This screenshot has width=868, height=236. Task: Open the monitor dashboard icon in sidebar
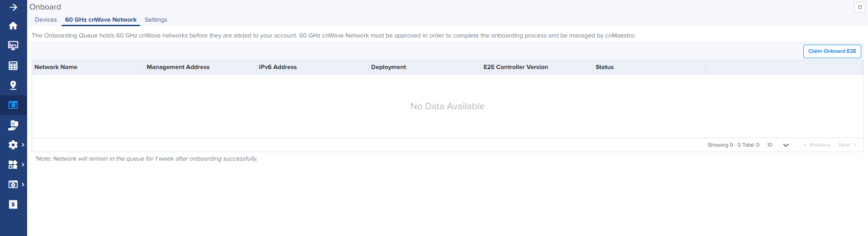13,46
